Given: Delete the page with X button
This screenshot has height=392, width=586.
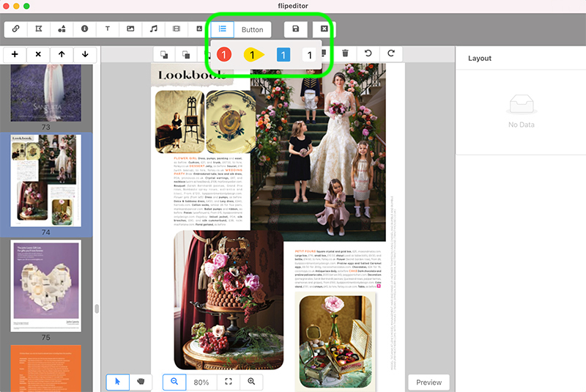Looking at the screenshot, I should click(x=38, y=54).
